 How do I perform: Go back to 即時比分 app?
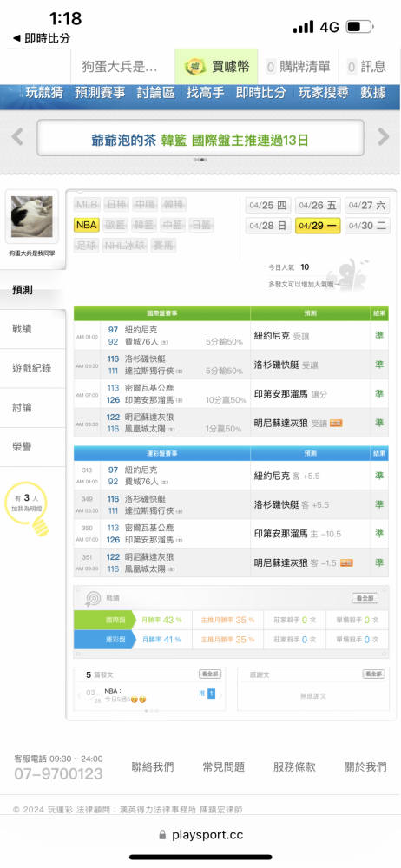[42, 38]
